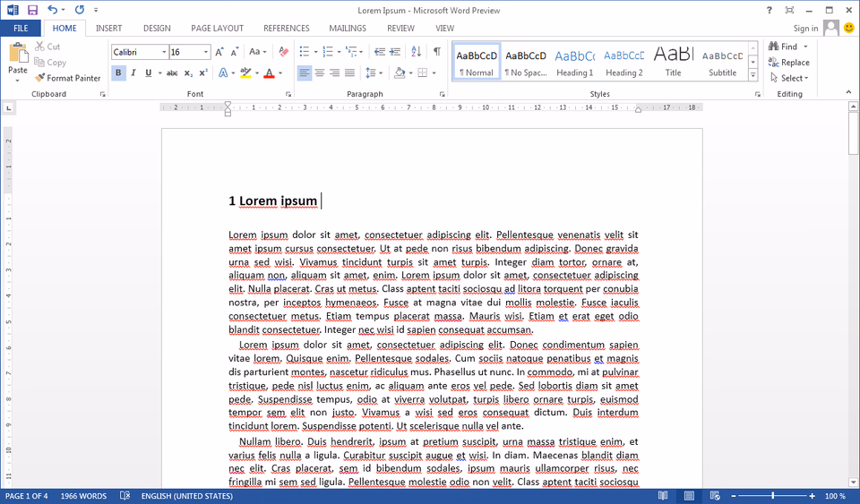The width and height of the screenshot is (860, 504).
Task: Open the Change Case dropdown
Action: (x=258, y=52)
